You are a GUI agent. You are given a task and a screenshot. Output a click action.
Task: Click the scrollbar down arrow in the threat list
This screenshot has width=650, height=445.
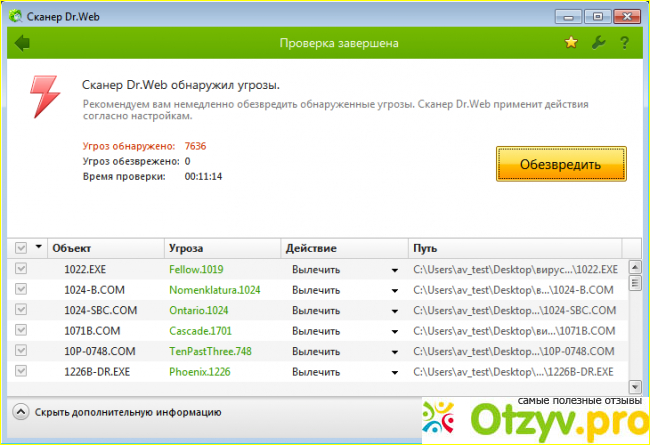tap(634, 386)
